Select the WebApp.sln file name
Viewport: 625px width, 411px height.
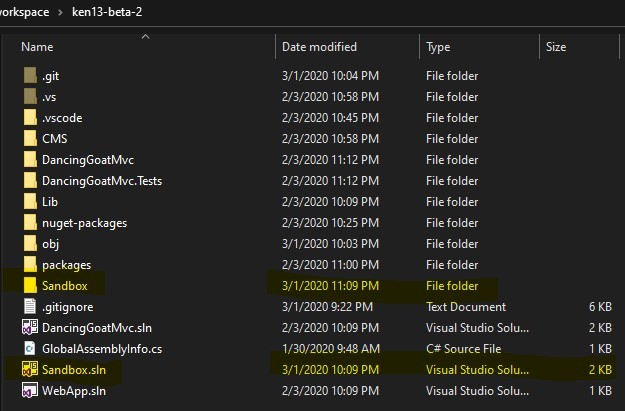pyautogui.click(x=74, y=391)
